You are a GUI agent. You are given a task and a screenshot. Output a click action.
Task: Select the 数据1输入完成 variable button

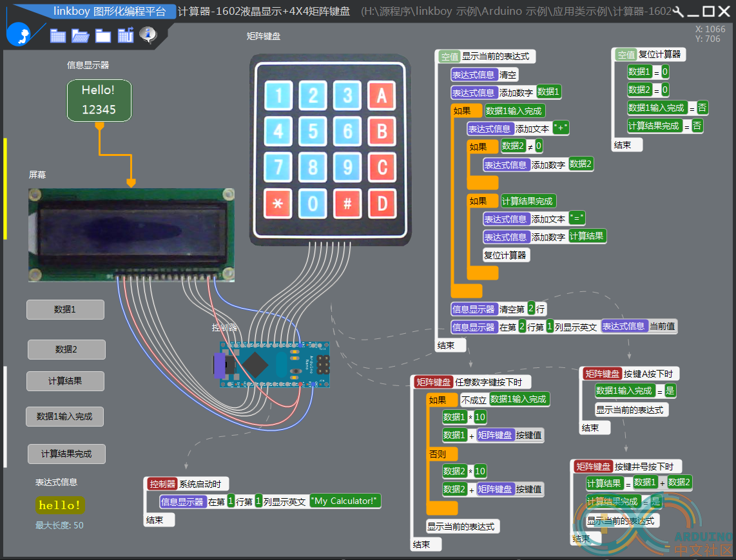pyautogui.click(x=65, y=417)
